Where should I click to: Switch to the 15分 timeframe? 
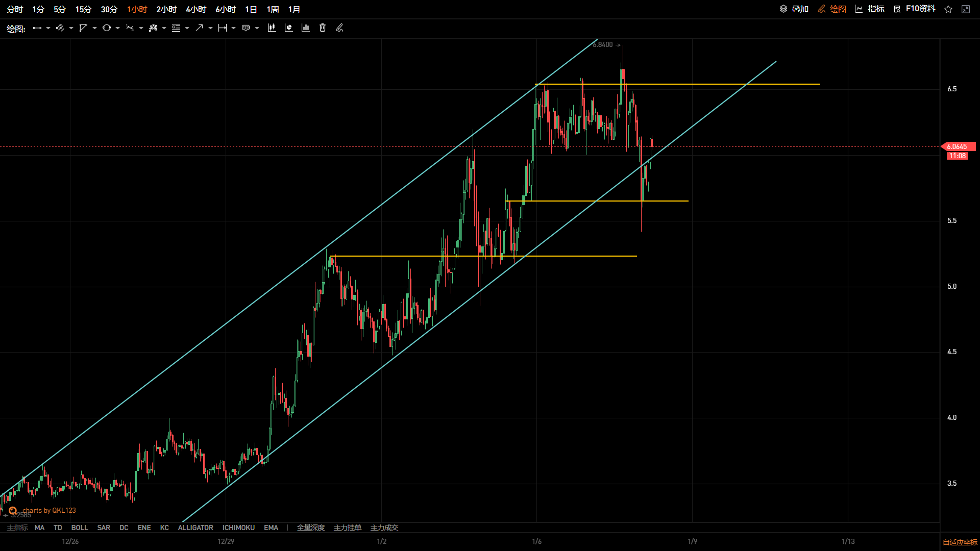[83, 9]
